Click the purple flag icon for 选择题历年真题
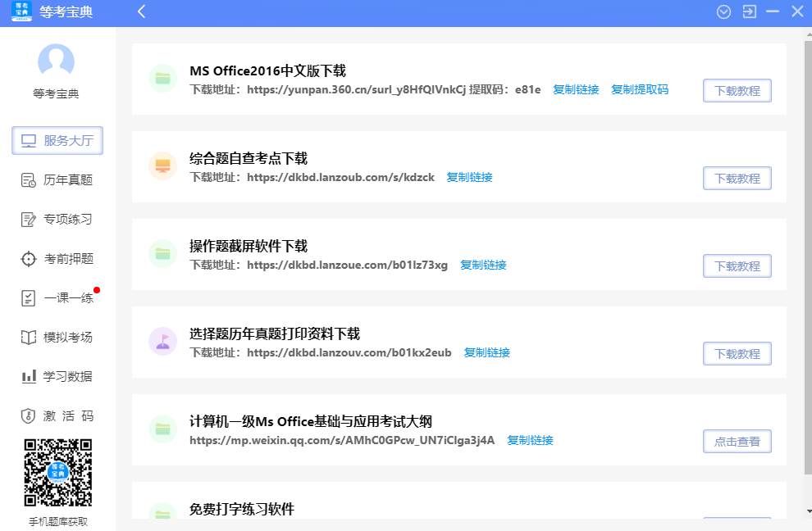This screenshot has width=812, height=531. (163, 341)
